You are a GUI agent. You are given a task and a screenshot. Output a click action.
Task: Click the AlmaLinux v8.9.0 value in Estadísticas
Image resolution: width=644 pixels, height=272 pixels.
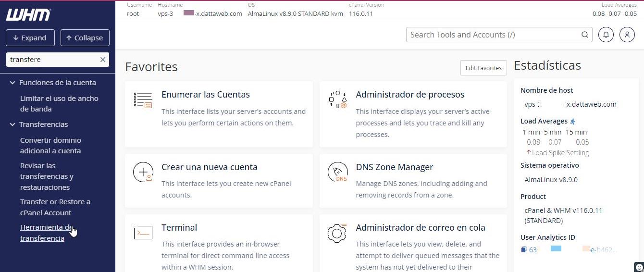coord(551,180)
